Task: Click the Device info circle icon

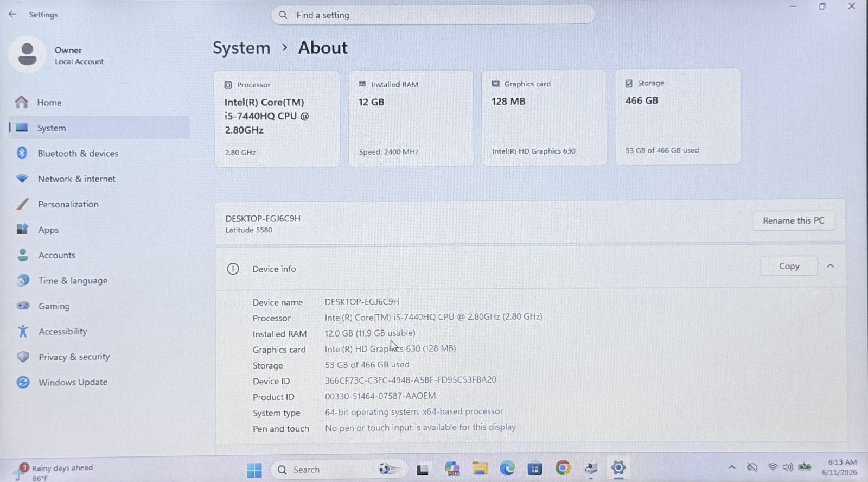Action: pyautogui.click(x=233, y=269)
